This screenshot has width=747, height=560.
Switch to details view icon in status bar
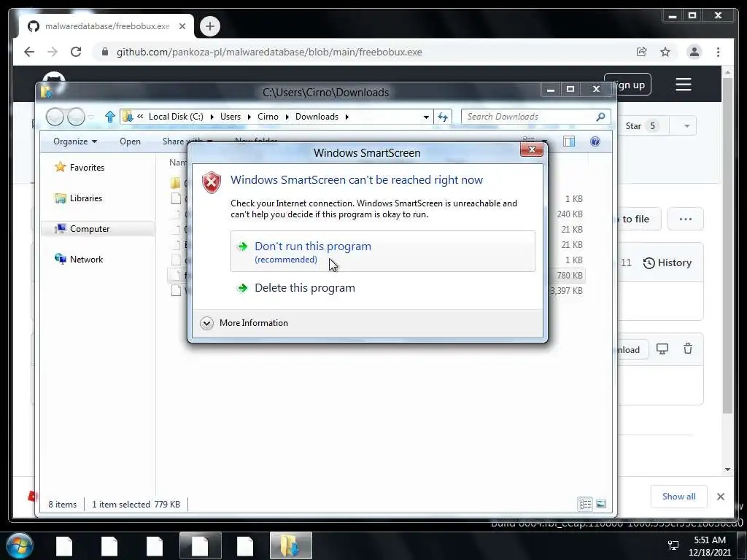586,504
